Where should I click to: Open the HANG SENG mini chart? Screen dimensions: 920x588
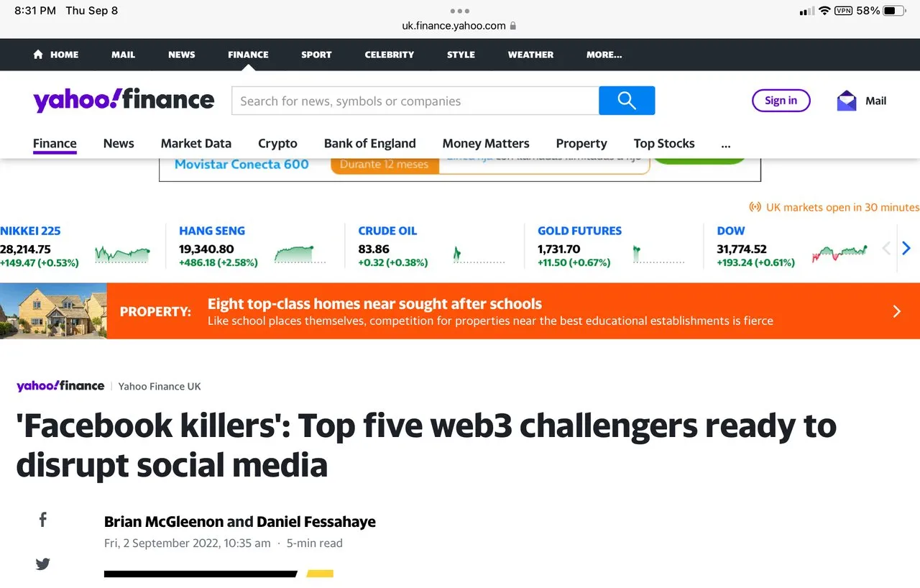299,254
